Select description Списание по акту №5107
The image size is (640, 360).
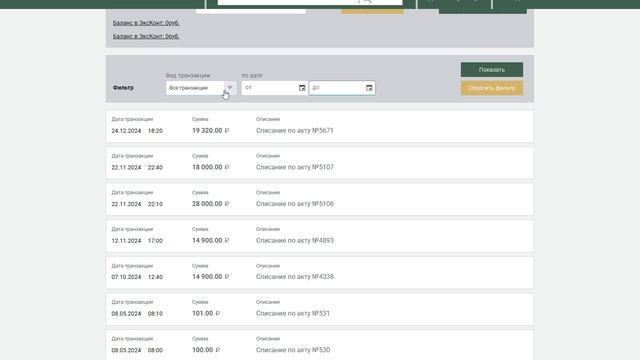click(x=295, y=167)
